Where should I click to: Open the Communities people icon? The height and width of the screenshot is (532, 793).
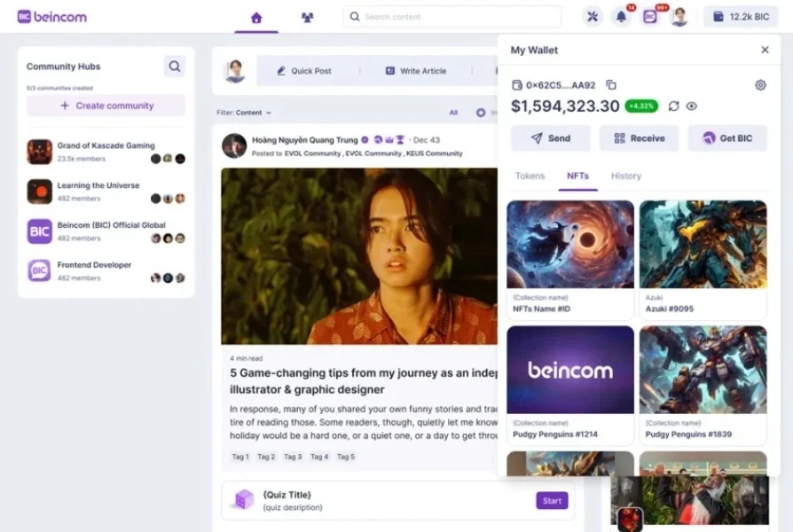307,18
